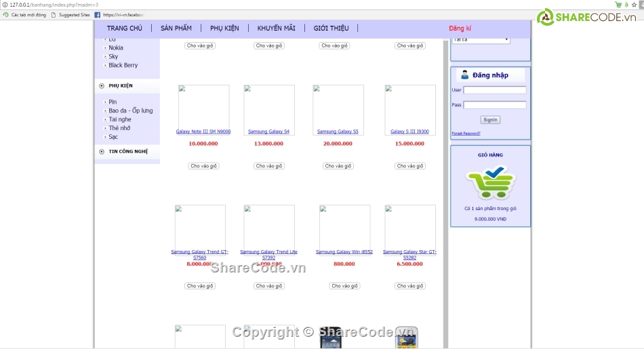Select Tai nghe category

120,119
